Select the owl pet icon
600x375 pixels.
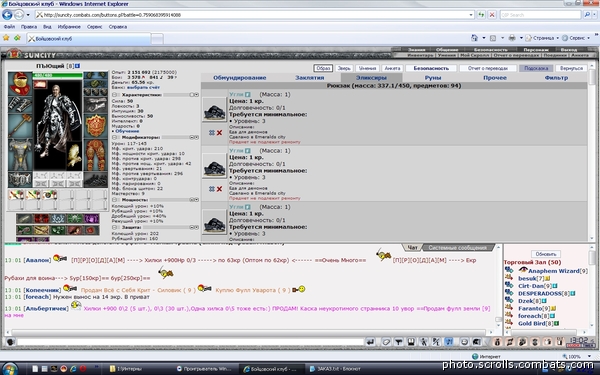coord(74,156)
